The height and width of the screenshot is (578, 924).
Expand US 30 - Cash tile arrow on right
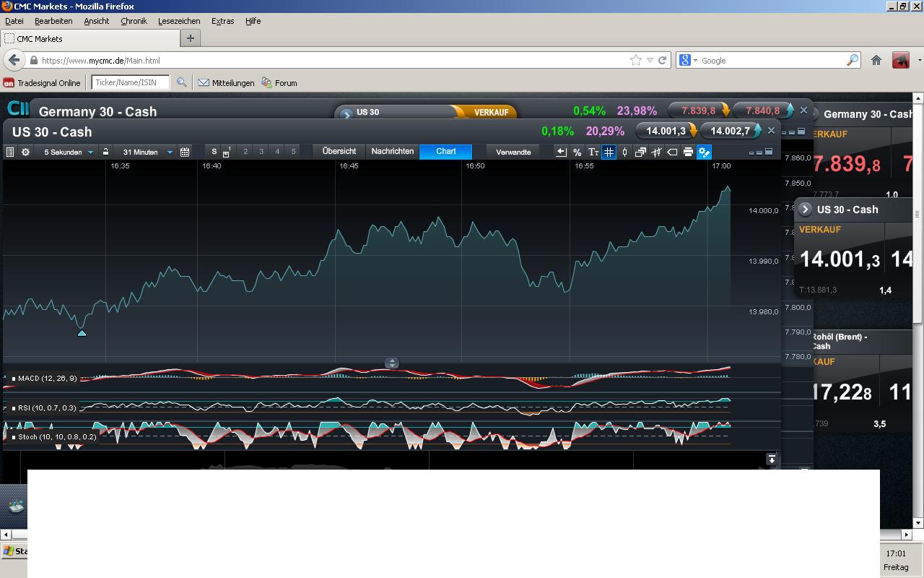click(x=805, y=210)
